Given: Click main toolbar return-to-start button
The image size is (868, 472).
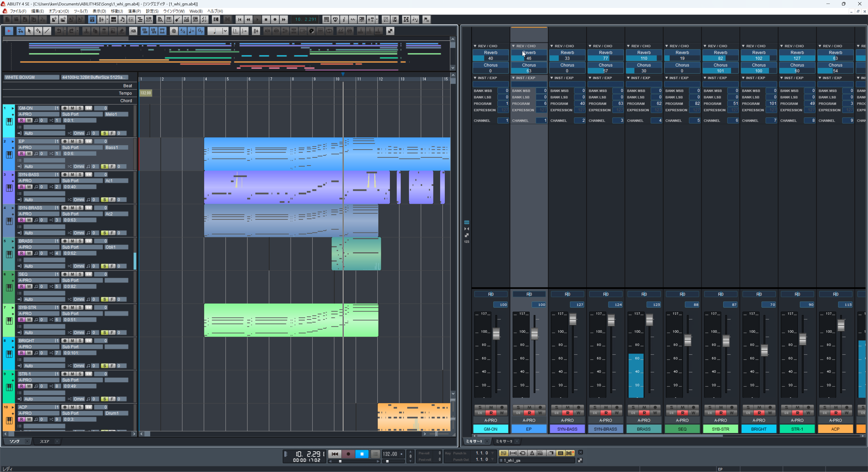Looking at the screenshot, I should pyautogui.click(x=239, y=19).
